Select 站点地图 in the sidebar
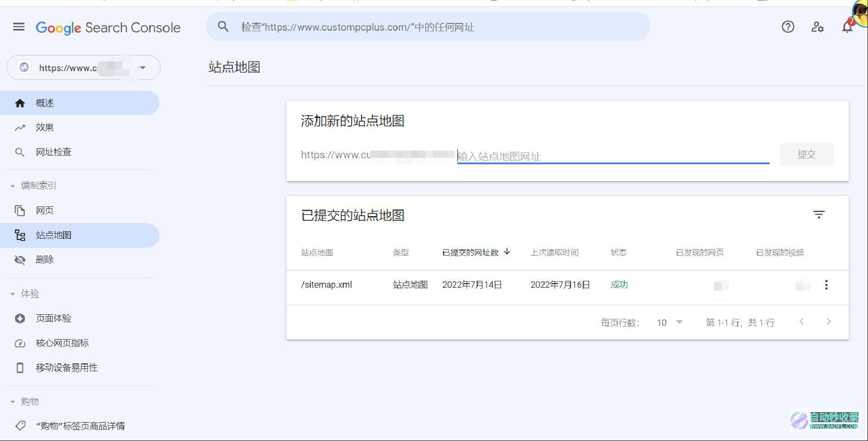Viewport: 868px width, 441px height. [79, 235]
